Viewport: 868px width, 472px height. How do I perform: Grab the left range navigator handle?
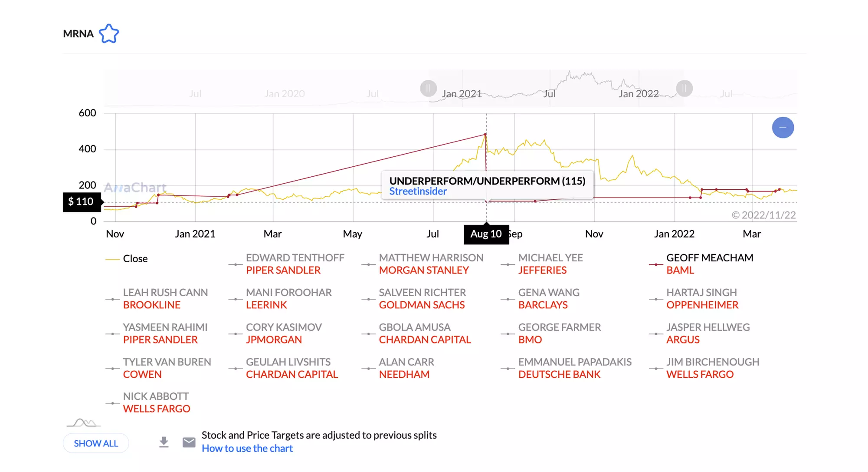coord(428,89)
